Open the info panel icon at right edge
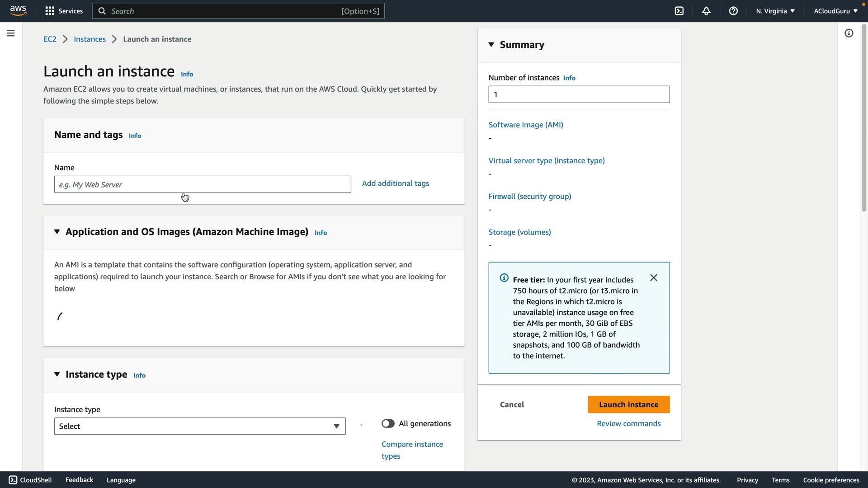This screenshot has height=488, width=868. click(849, 33)
